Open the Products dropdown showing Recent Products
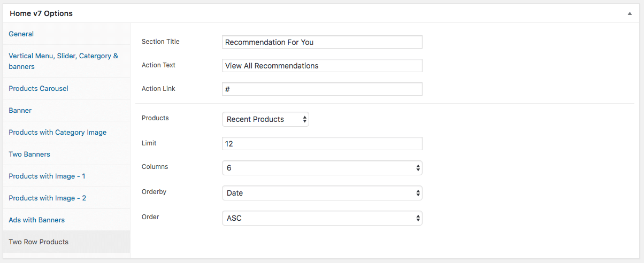 [x=265, y=119]
